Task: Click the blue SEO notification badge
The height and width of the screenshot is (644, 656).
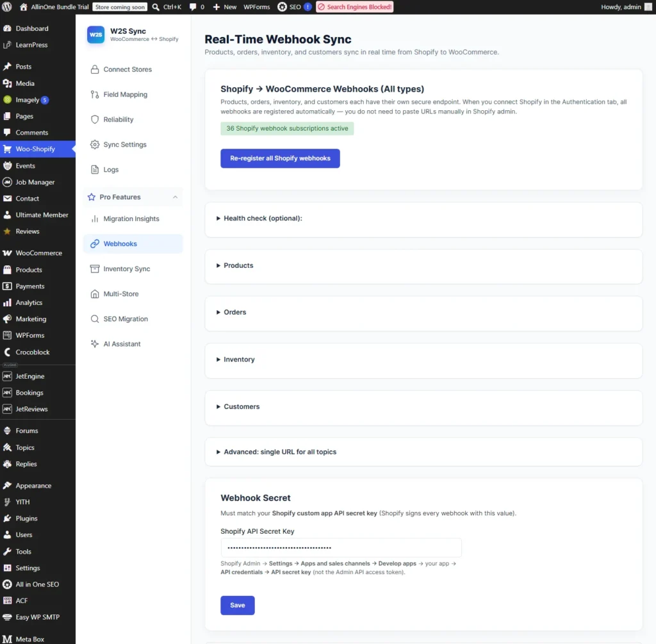Action: coord(307,6)
